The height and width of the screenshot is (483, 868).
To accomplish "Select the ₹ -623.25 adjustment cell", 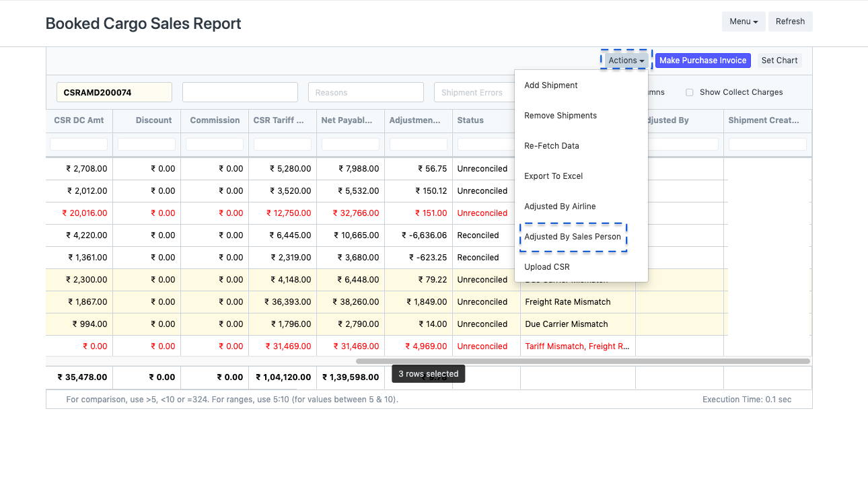I will point(419,258).
